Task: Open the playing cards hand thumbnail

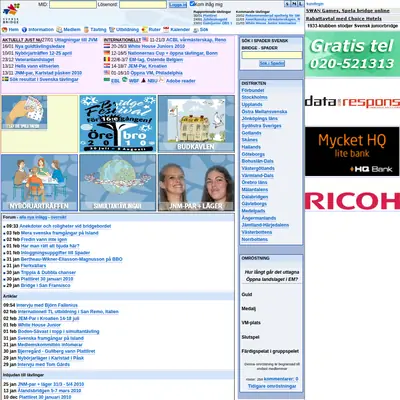Action: pos(24,113)
